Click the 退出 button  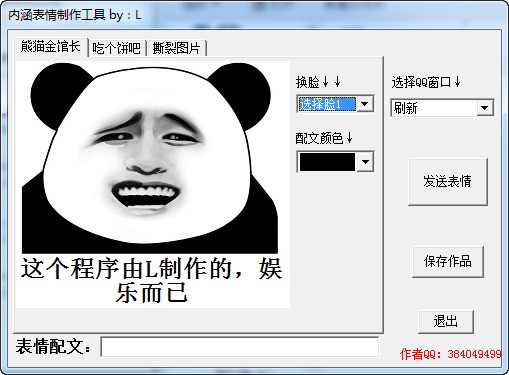(446, 321)
